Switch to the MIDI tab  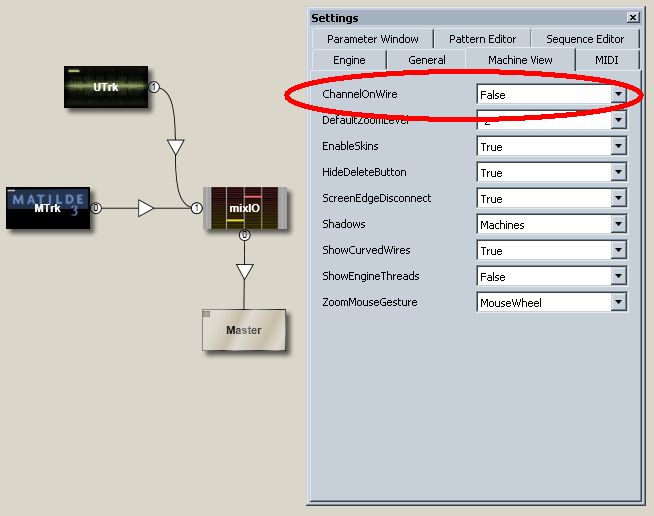pyautogui.click(x=607, y=60)
